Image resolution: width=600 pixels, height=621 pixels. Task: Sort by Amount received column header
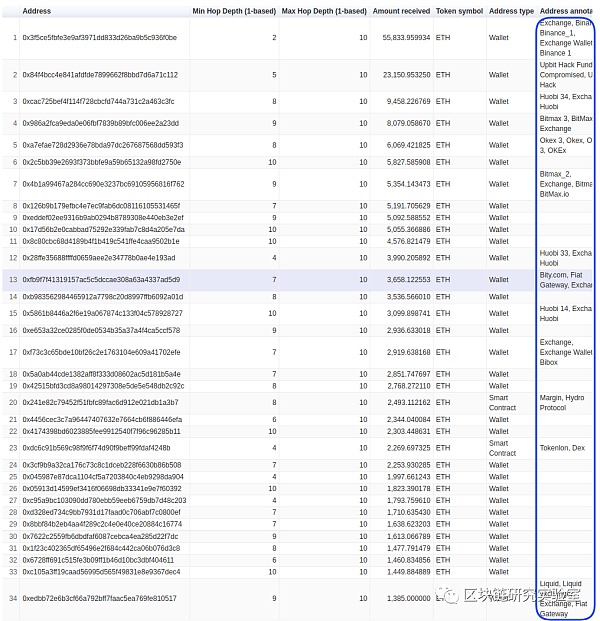click(401, 11)
